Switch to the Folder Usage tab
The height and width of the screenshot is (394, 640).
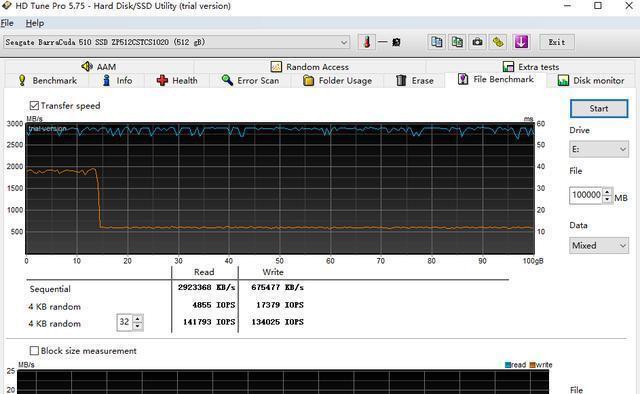coord(337,80)
